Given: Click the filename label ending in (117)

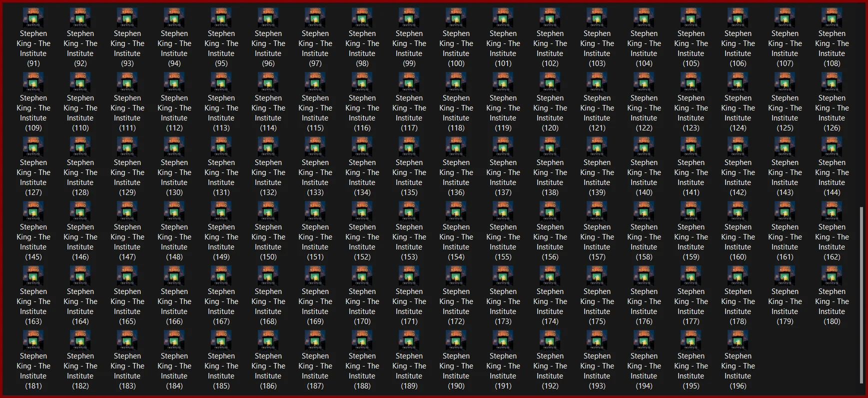Looking at the screenshot, I should pyautogui.click(x=409, y=113).
